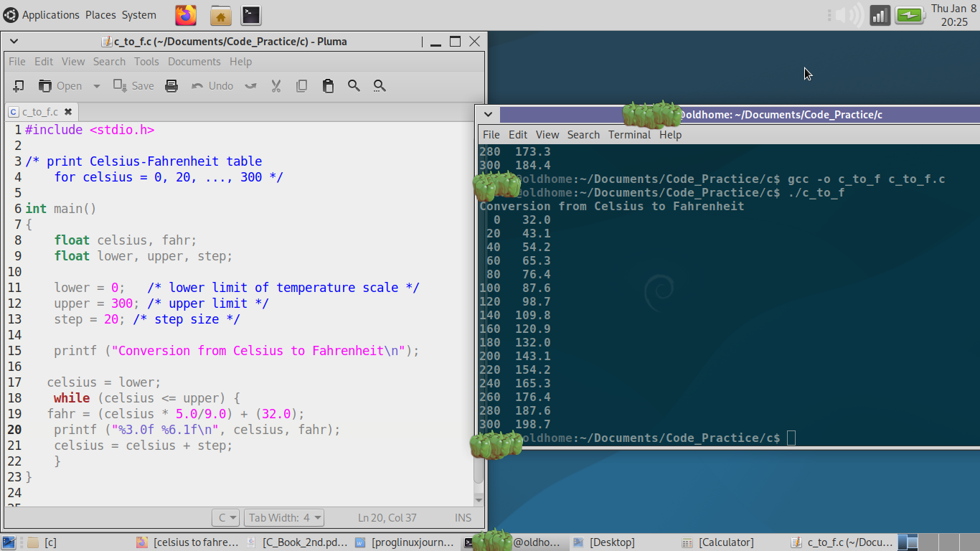Open the Places menu in top panel
This screenshot has width=980, height=551.
click(100, 15)
